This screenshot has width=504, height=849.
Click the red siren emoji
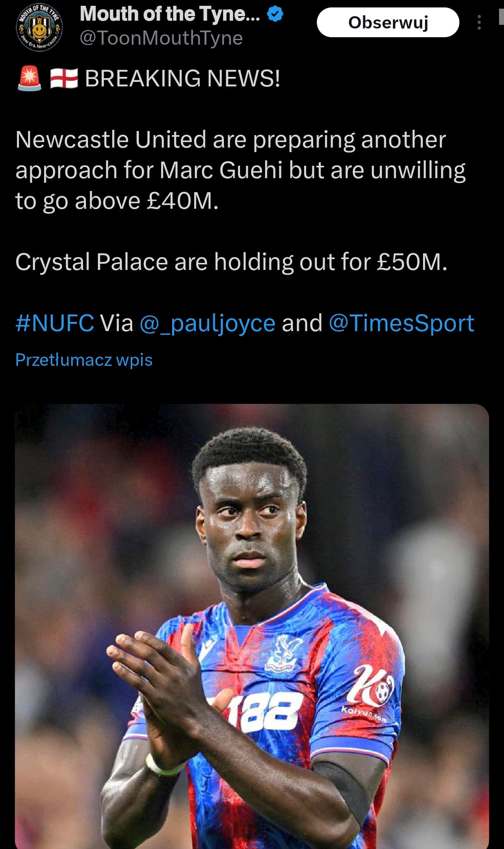(x=29, y=78)
